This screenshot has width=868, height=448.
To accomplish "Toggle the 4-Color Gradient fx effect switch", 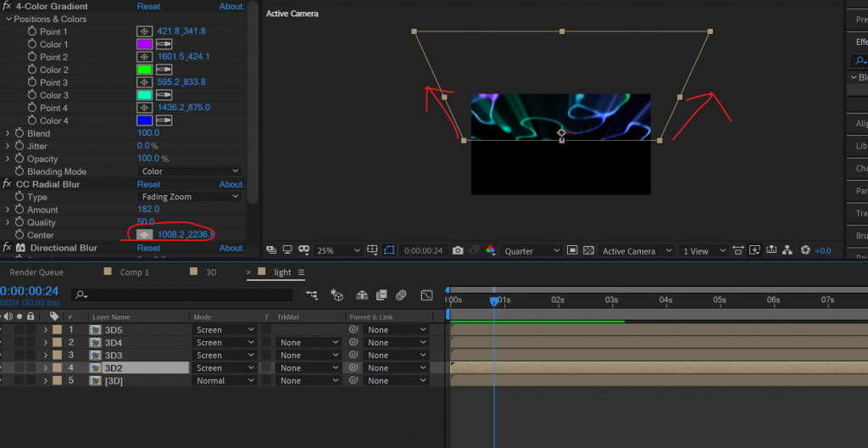I will [x=7, y=6].
